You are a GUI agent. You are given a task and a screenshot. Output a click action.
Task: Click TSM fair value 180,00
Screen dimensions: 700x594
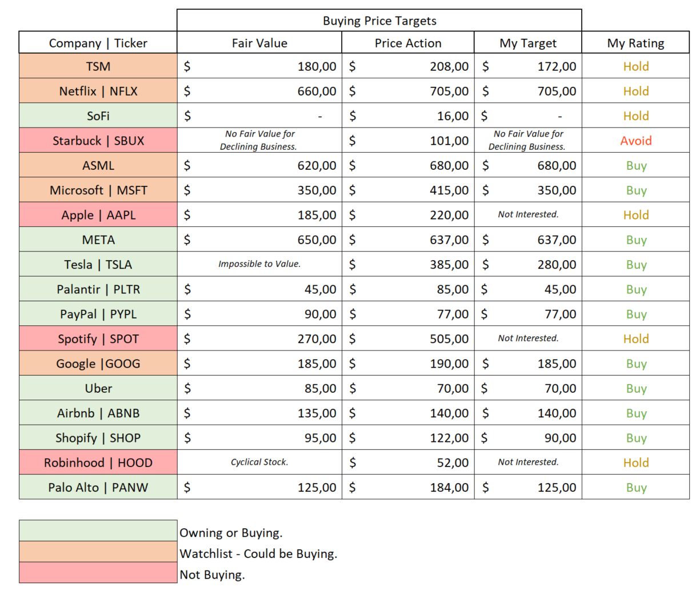point(259,66)
